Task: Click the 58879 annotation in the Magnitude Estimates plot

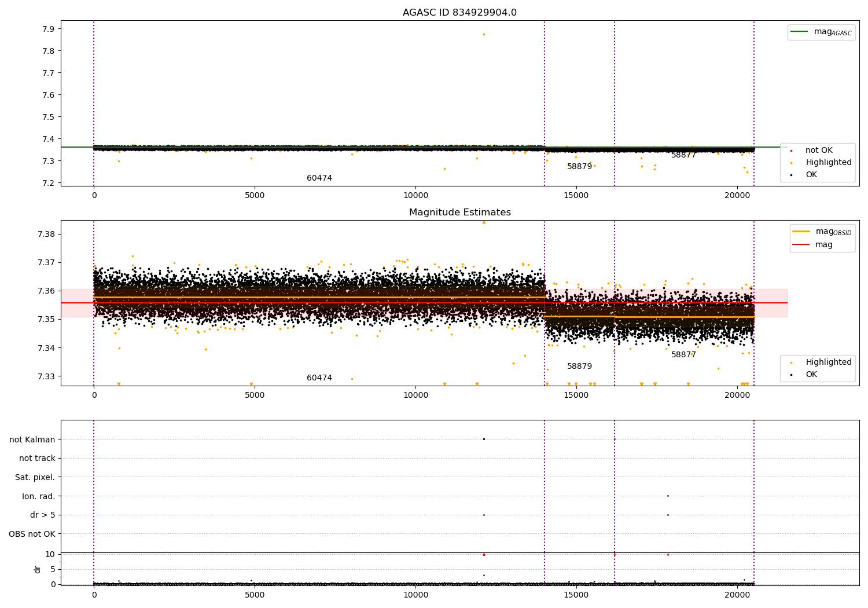Action: pos(579,367)
